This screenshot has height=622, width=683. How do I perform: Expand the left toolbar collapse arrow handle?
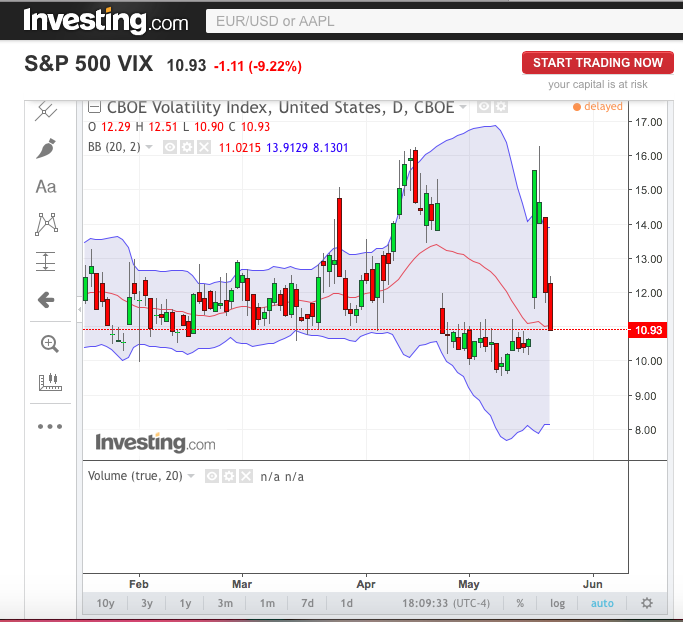click(x=80, y=310)
